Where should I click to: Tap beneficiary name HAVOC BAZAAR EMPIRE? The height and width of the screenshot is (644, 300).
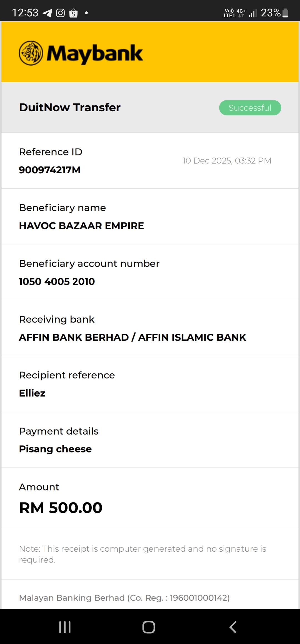click(x=81, y=226)
